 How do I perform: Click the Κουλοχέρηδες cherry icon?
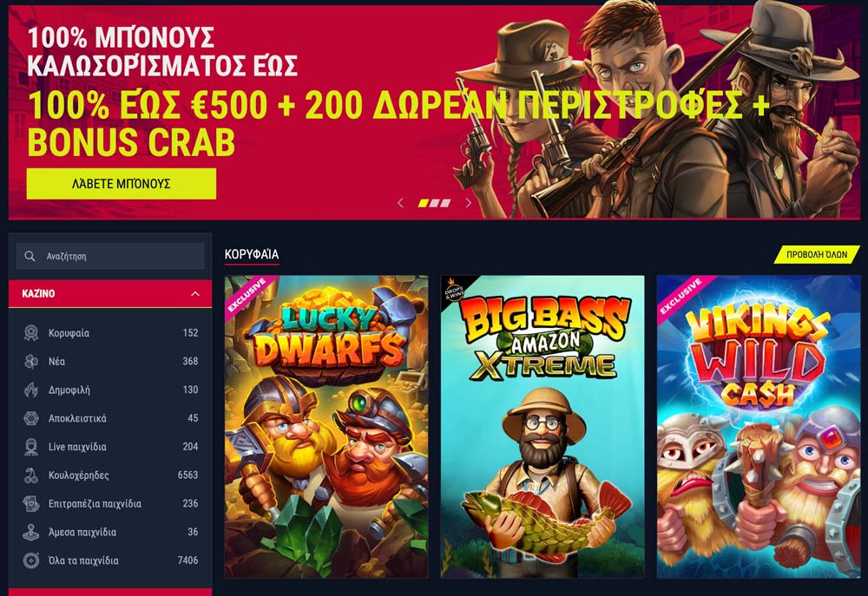pos(31,475)
